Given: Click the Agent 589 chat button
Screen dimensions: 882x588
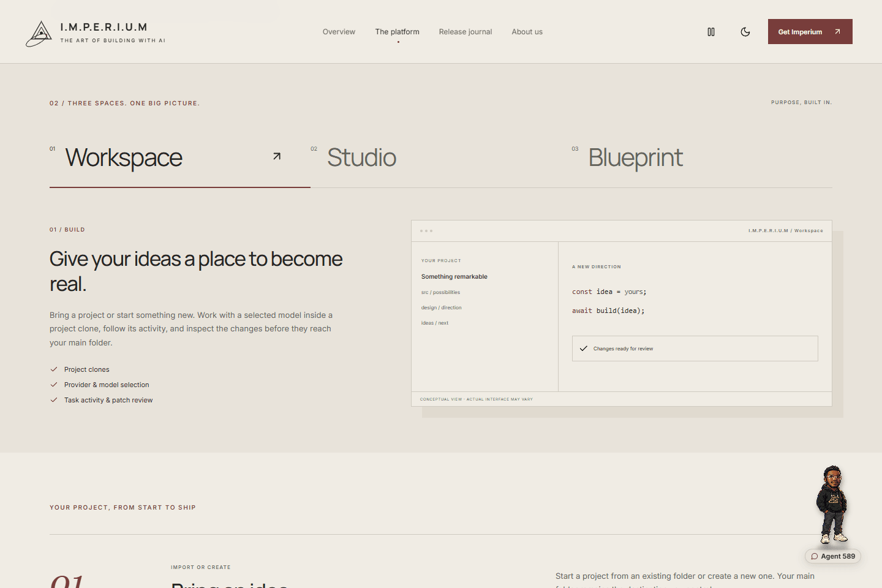Looking at the screenshot, I should point(833,556).
